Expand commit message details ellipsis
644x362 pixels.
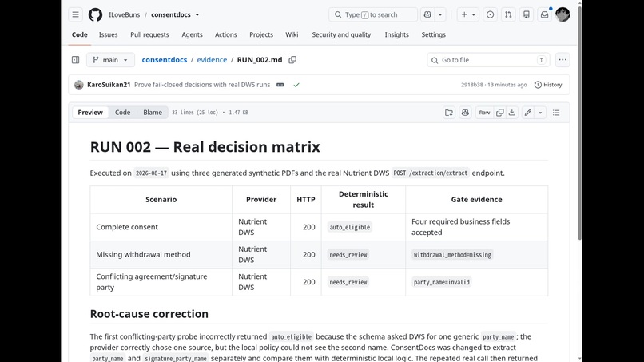point(280,85)
